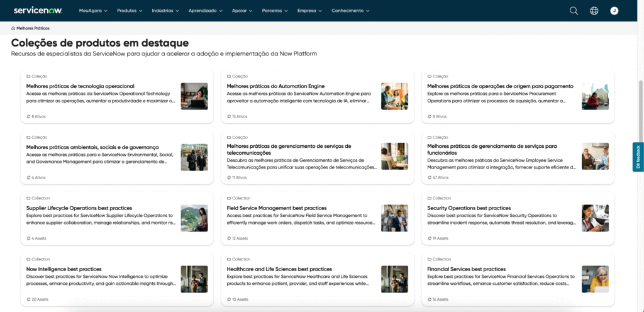Click the 11 Ativos count text
This screenshot has width=644, height=312.
[x=240, y=178]
